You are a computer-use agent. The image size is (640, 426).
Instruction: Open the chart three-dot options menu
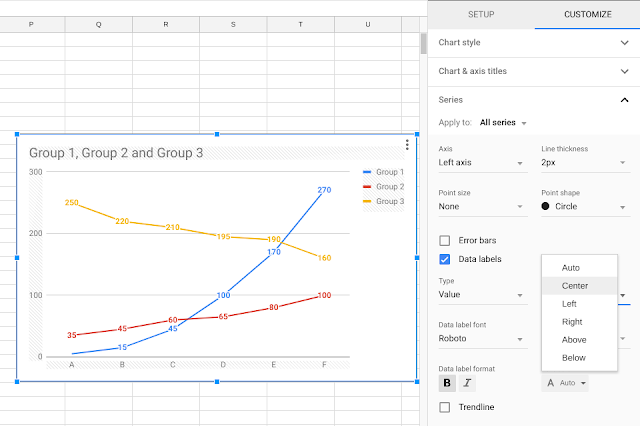click(407, 145)
